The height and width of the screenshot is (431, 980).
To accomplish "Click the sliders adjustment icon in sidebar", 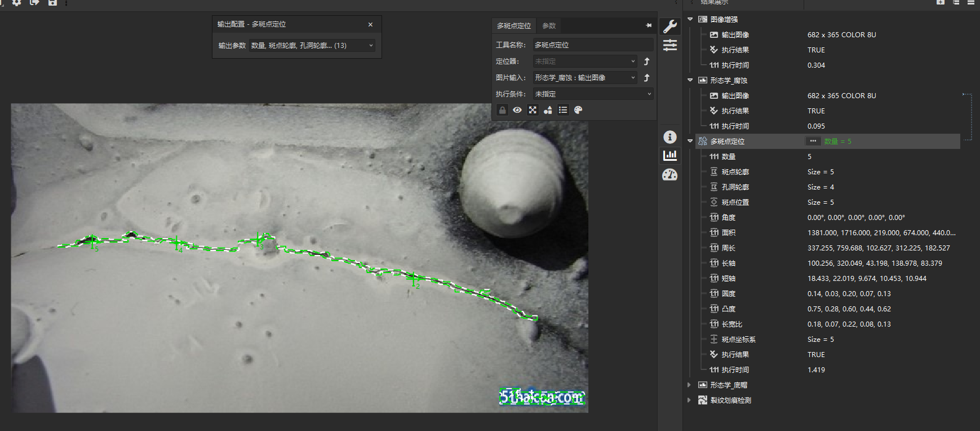I will pyautogui.click(x=669, y=45).
